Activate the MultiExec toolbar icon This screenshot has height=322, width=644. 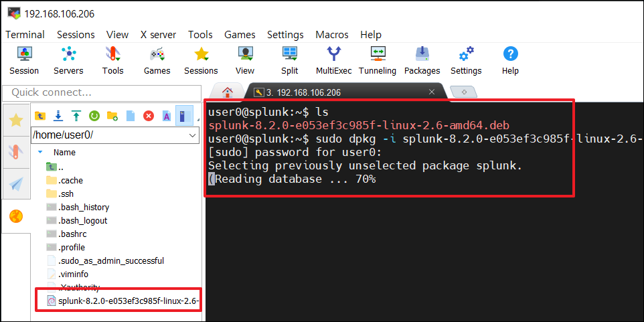(x=333, y=60)
